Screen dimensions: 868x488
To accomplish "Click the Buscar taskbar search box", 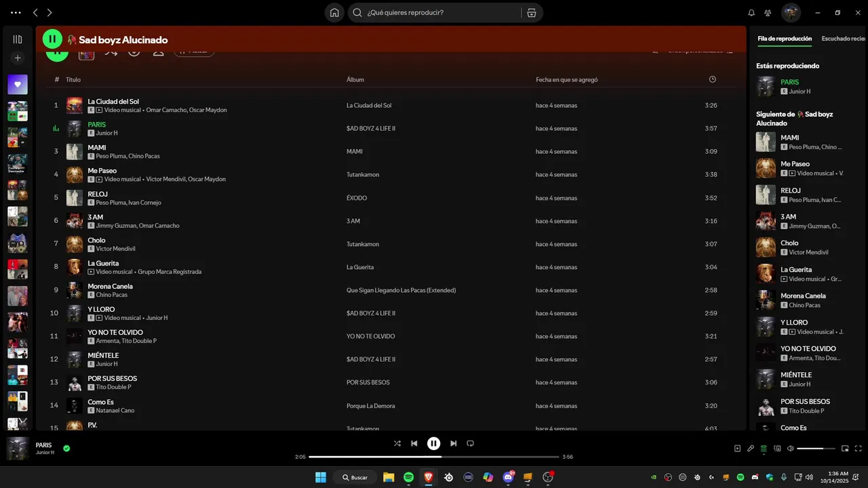I will point(355,477).
